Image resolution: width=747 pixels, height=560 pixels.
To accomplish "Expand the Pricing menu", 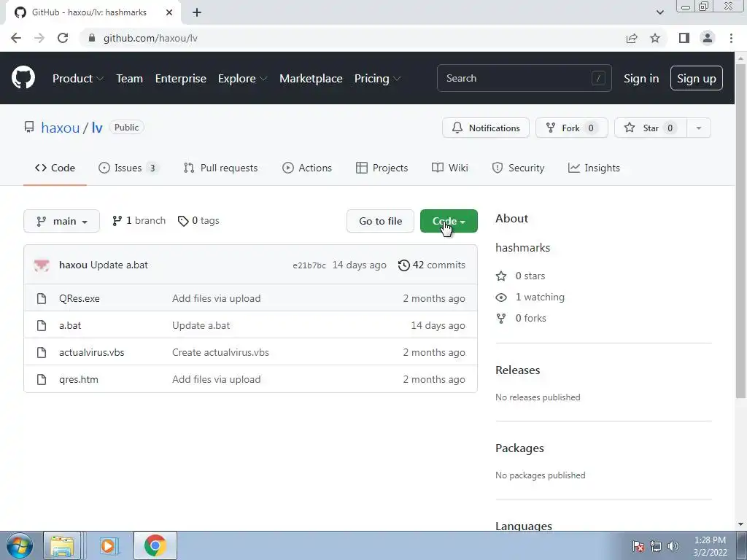I will [x=377, y=78].
